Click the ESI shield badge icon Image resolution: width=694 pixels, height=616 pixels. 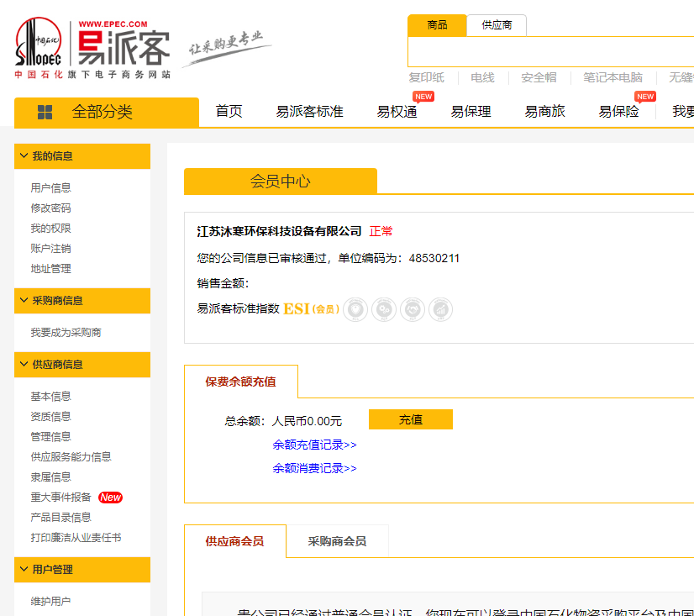(x=355, y=309)
